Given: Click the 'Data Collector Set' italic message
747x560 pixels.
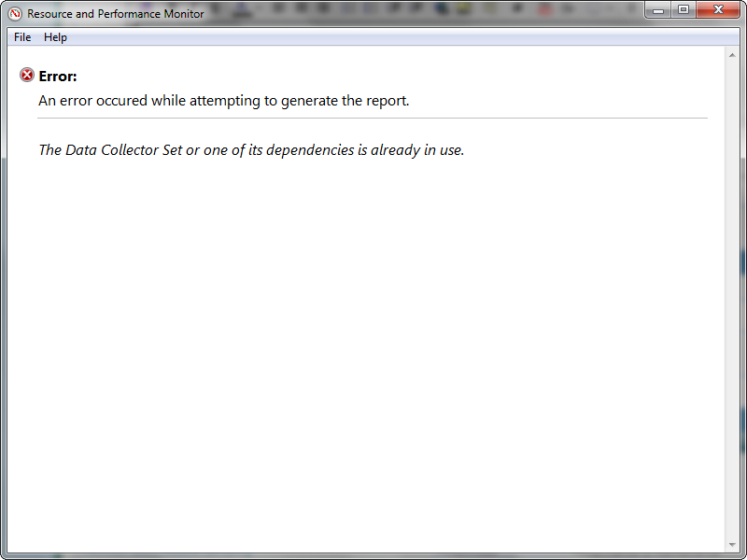Looking at the screenshot, I should [x=251, y=150].
